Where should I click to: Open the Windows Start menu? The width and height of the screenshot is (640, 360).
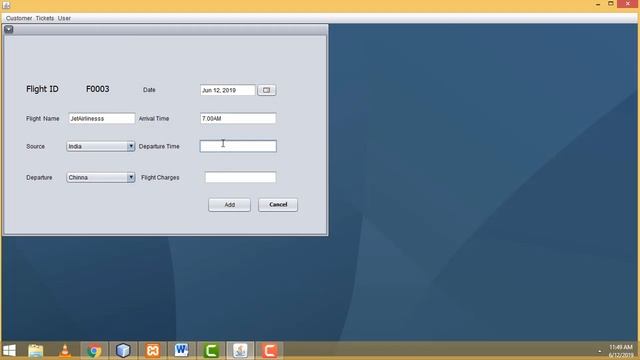[x=9, y=350]
